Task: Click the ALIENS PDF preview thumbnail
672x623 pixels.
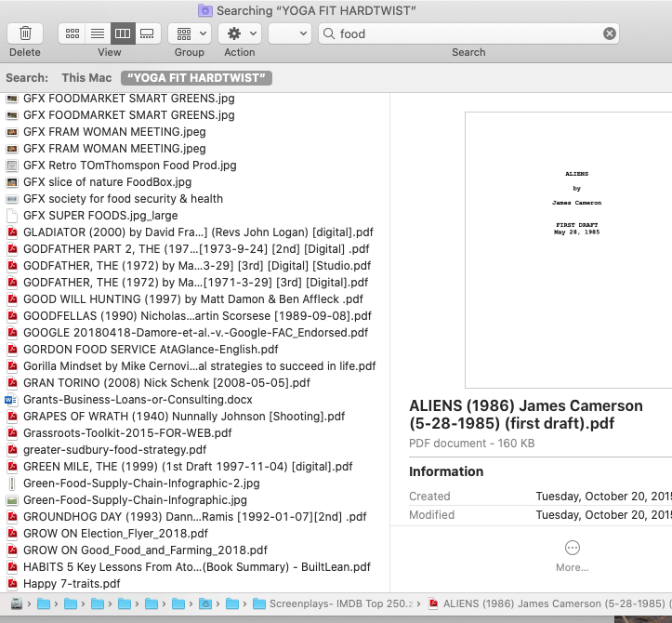Action: click(568, 250)
